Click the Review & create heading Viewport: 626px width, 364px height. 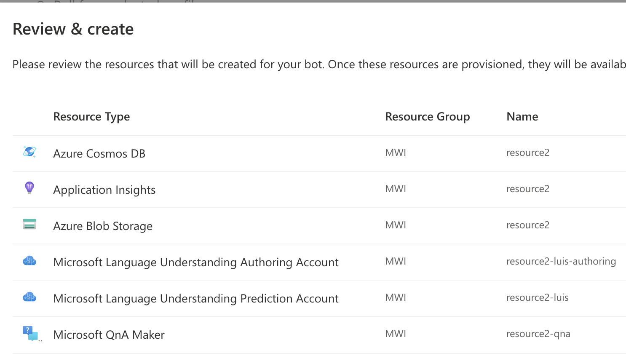pyautogui.click(x=73, y=29)
